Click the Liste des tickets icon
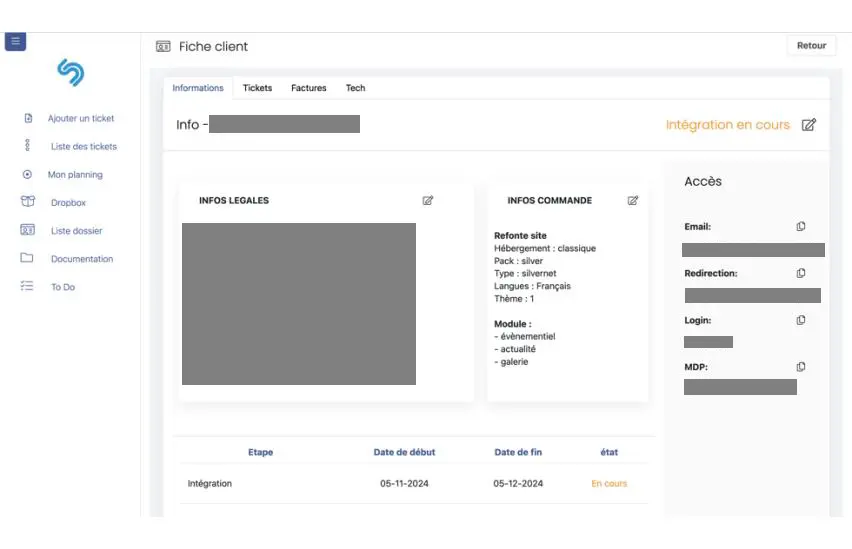 [x=27, y=145]
